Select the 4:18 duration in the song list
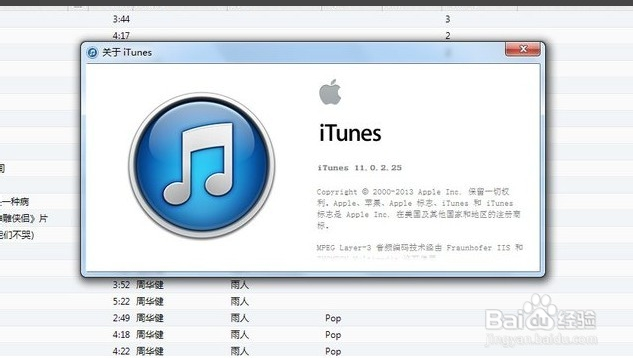This screenshot has width=633, height=361. coord(121,335)
